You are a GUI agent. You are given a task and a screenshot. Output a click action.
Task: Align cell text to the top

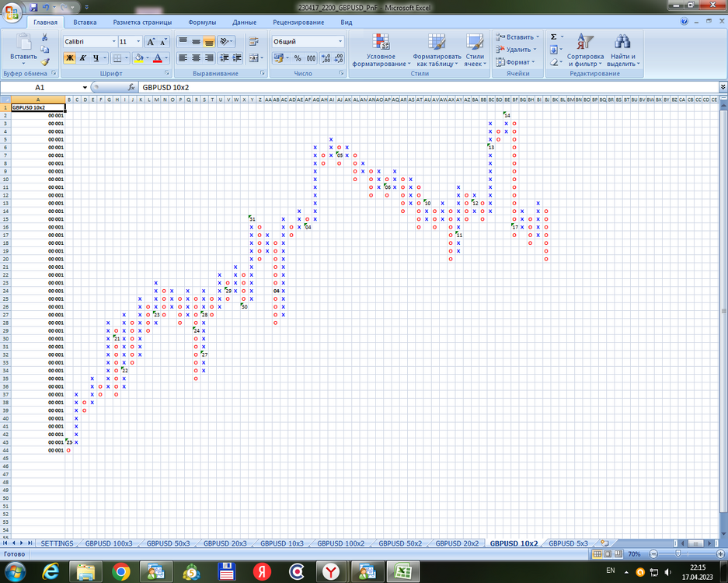183,42
